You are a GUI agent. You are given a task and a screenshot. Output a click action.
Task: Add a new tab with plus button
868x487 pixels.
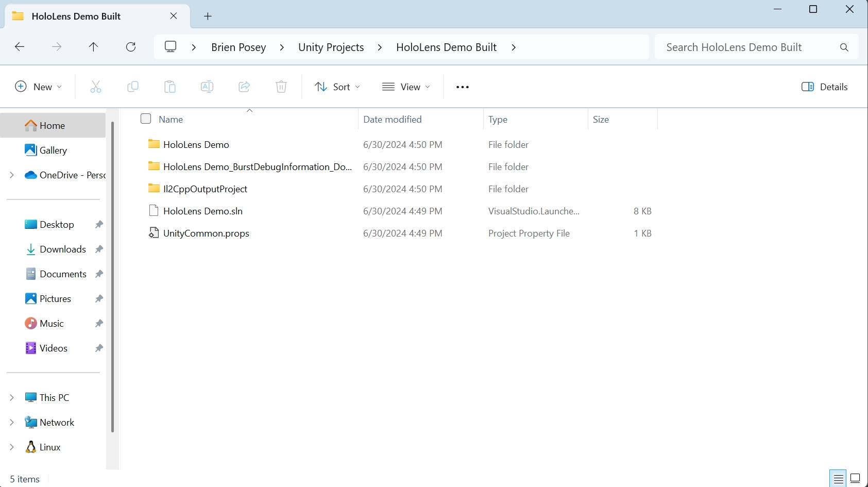pos(208,16)
